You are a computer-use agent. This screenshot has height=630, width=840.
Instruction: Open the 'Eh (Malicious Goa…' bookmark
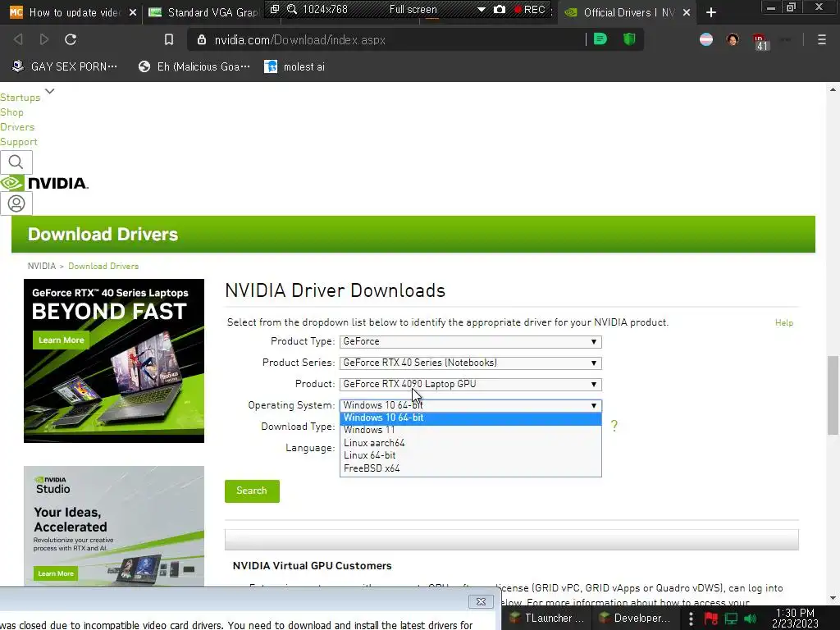(x=194, y=66)
